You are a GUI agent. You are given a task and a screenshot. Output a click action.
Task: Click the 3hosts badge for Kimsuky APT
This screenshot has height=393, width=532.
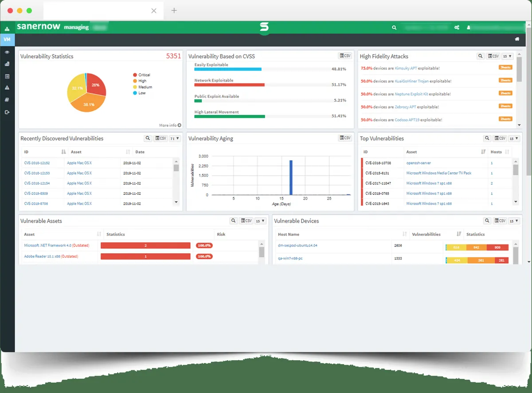pos(505,67)
